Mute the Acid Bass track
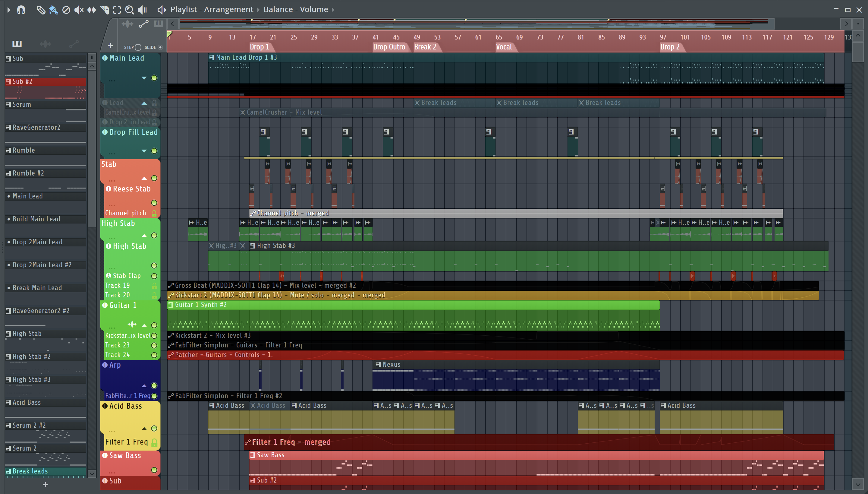Image resolution: width=868 pixels, height=494 pixels. 154,429
